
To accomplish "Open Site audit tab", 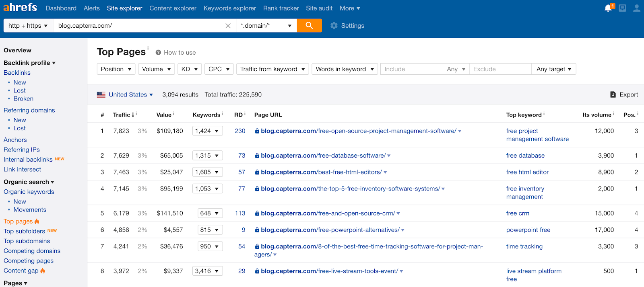I will (319, 8).
